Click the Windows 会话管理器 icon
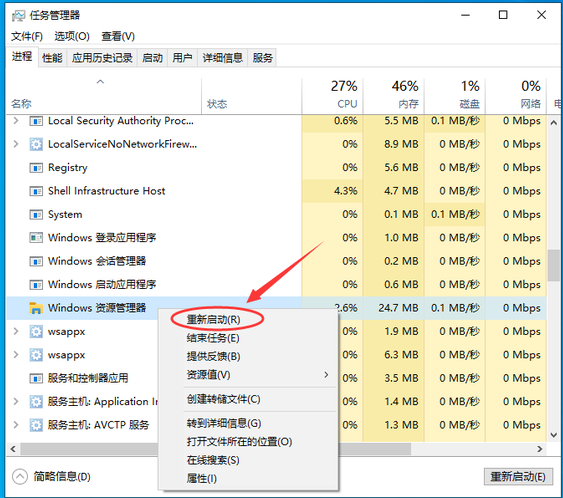 (x=36, y=261)
